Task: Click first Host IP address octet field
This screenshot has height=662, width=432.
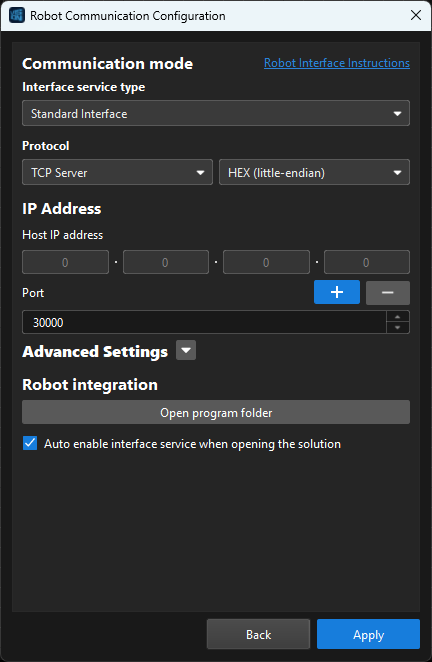Action: tap(65, 262)
